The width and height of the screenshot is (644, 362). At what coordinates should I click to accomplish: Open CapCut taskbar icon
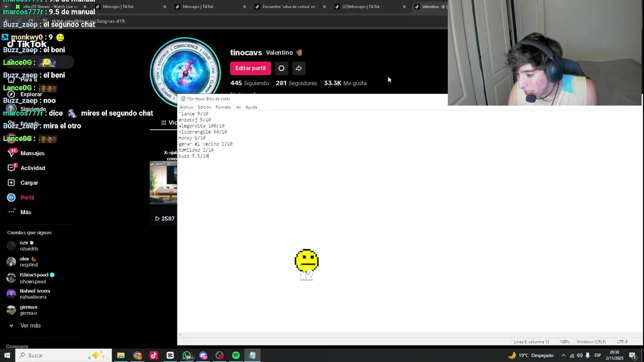tap(170, 355)
